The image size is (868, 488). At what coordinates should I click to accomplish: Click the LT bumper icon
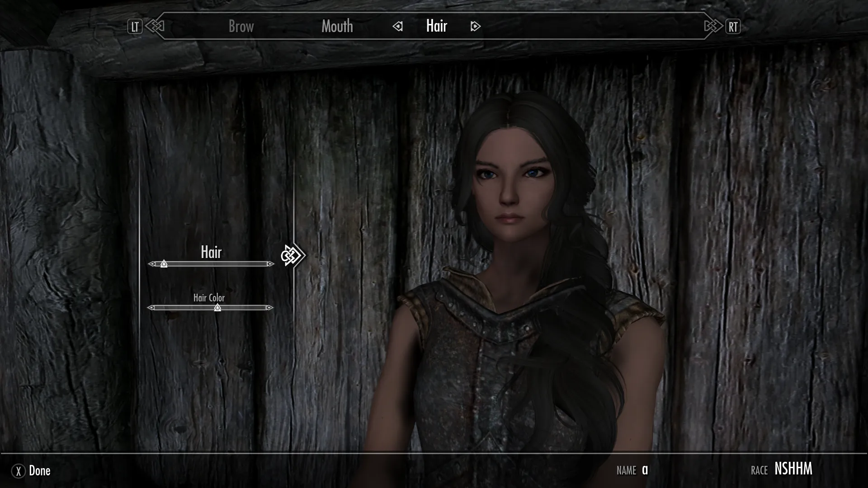tap(135, 27)
